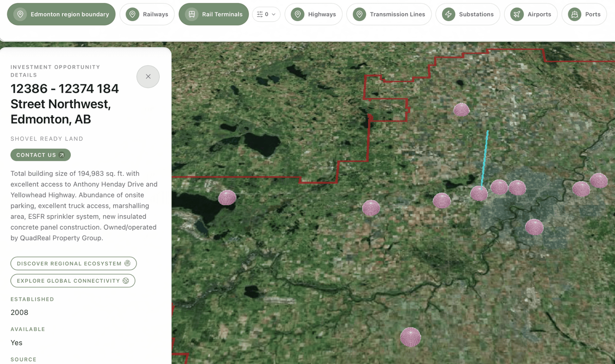
Task: Click Explore Global Connectivity button
Action: (73, 281)
